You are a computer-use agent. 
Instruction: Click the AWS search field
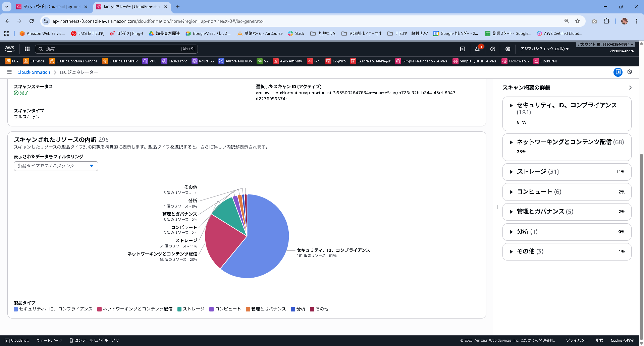tap(116, 49)
